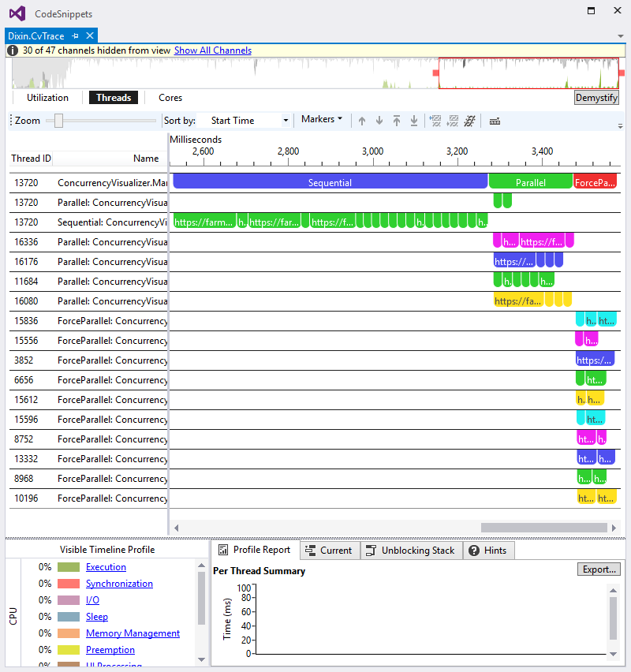
Task: Click the red Synchronization color swatch
Action: (69, 584)
